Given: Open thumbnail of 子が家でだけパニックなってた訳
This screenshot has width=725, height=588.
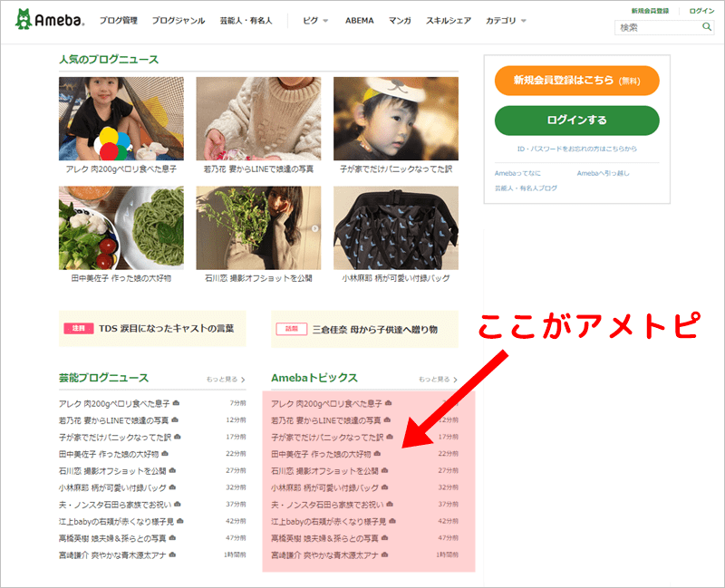Looking at the screenshot, I should (x=396, y=119).
